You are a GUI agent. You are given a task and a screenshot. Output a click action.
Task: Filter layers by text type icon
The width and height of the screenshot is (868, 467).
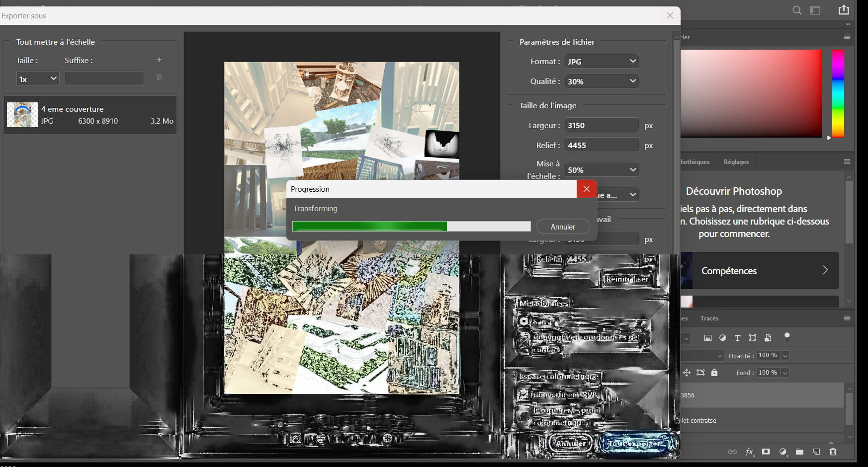737,338
